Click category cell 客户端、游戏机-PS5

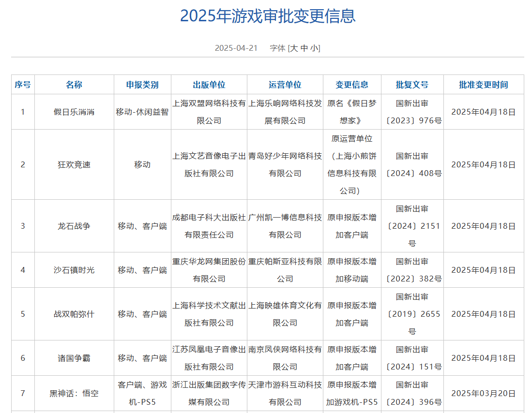(x=142, y=393)
